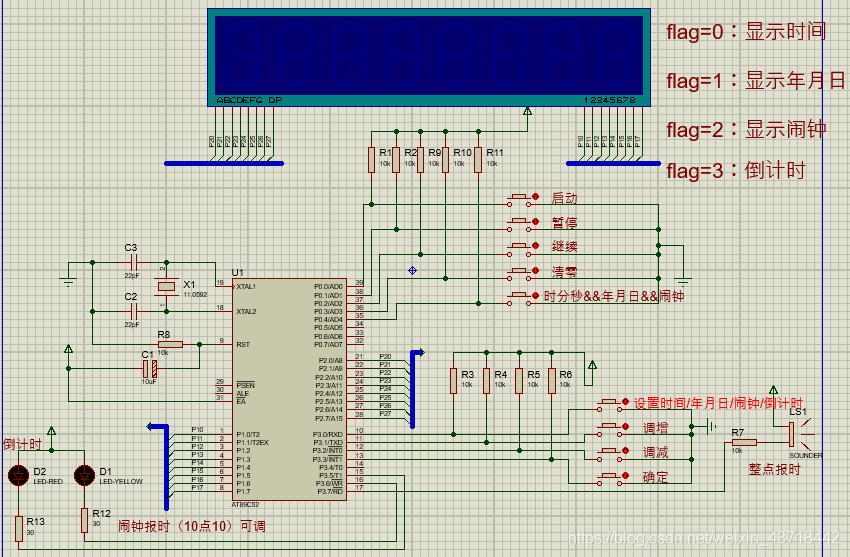
Task: Click the XTAL1 pin label on U1
Action: pos(246,287)
